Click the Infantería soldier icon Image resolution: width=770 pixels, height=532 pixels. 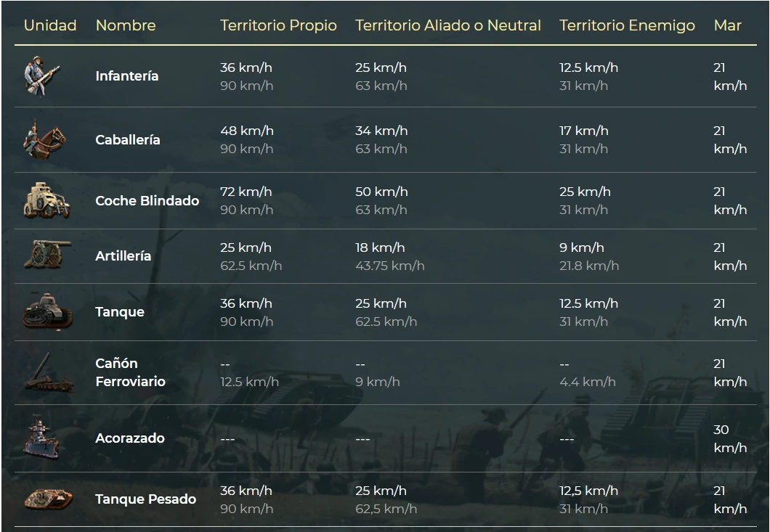pos(41,76)
